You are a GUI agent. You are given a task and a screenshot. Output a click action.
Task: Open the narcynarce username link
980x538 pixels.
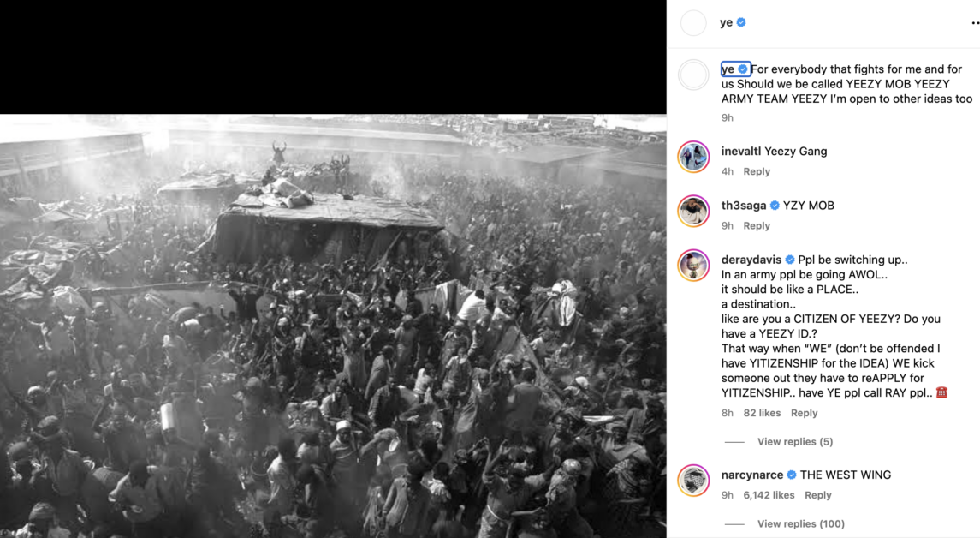tap(751, 475)
